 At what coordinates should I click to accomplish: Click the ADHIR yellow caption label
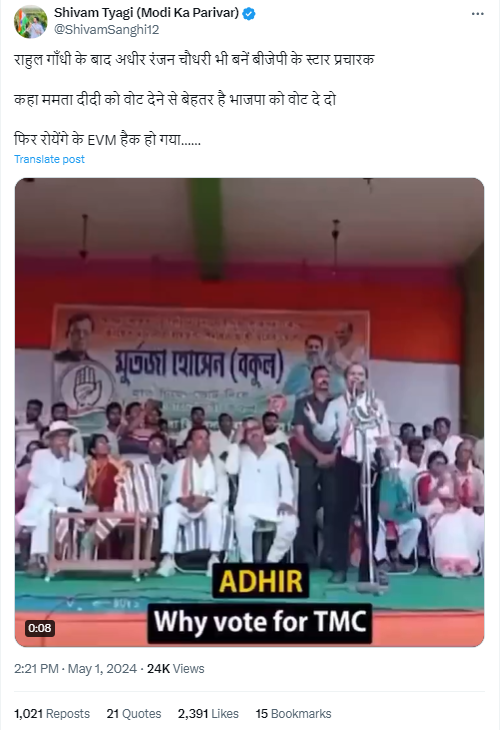click(x=260, y=581)
